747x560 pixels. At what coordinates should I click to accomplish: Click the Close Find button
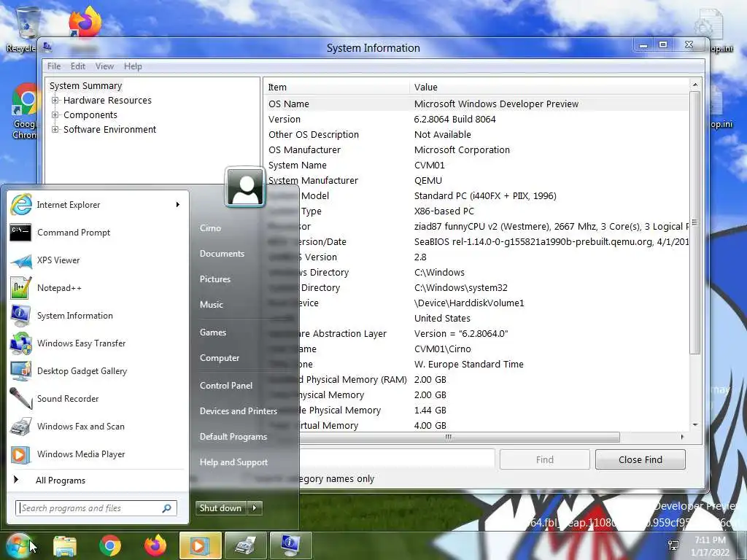(640, 459)
